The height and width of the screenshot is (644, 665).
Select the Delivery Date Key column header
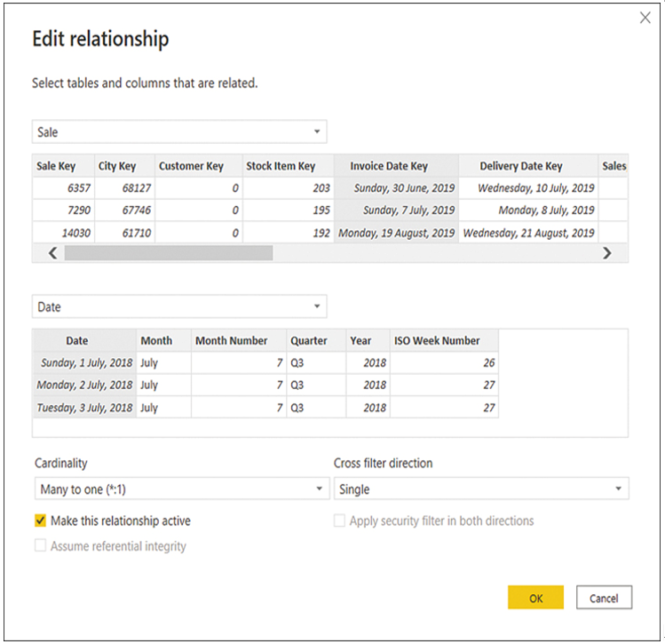528,166
